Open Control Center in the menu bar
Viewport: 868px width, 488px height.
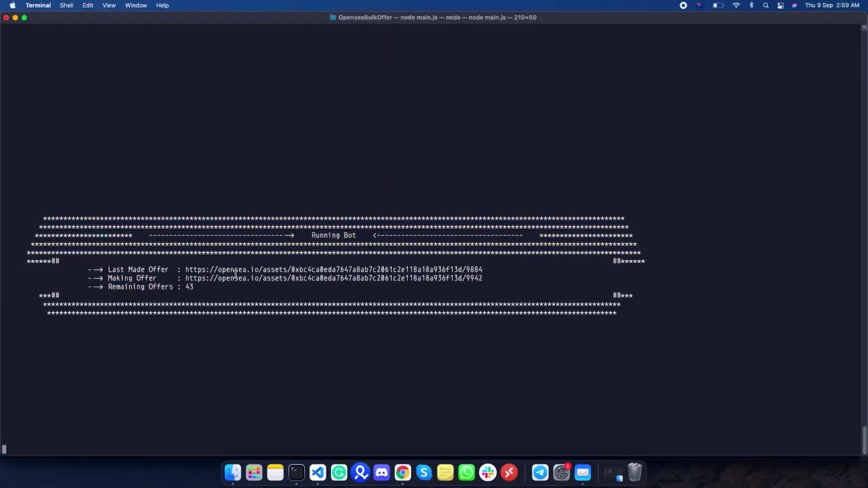tap(781, 5)
